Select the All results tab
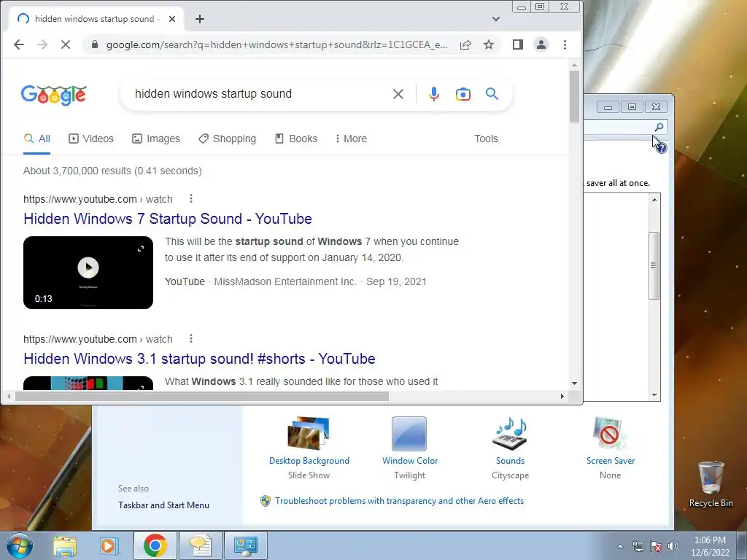The height and width of the screenshot is (560, 747). click(36, 139)
